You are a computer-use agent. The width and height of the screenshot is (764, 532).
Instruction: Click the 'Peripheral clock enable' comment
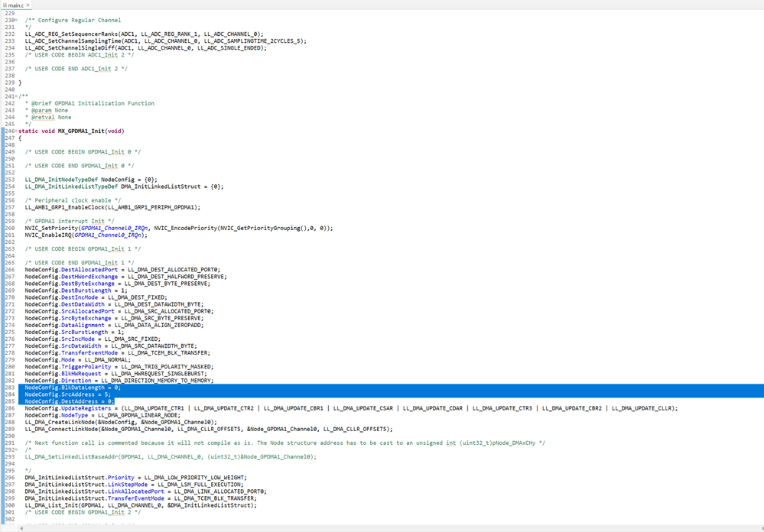tap(73, 200)
